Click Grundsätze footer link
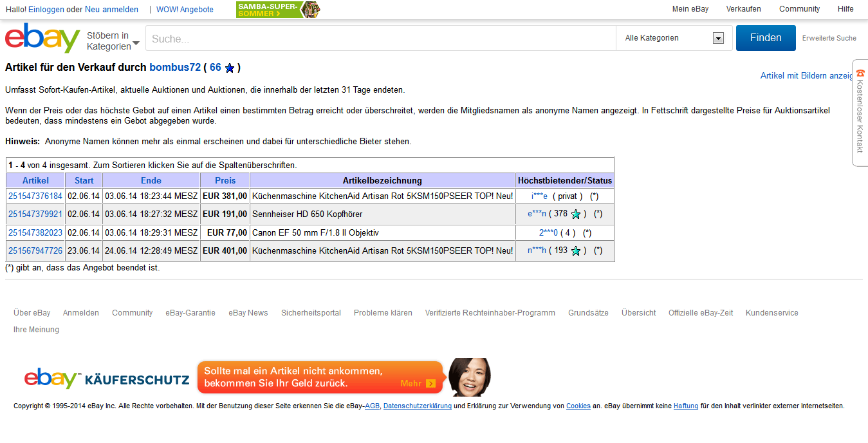The height and width of the screenshot is (443, 868). click(588, 313)
